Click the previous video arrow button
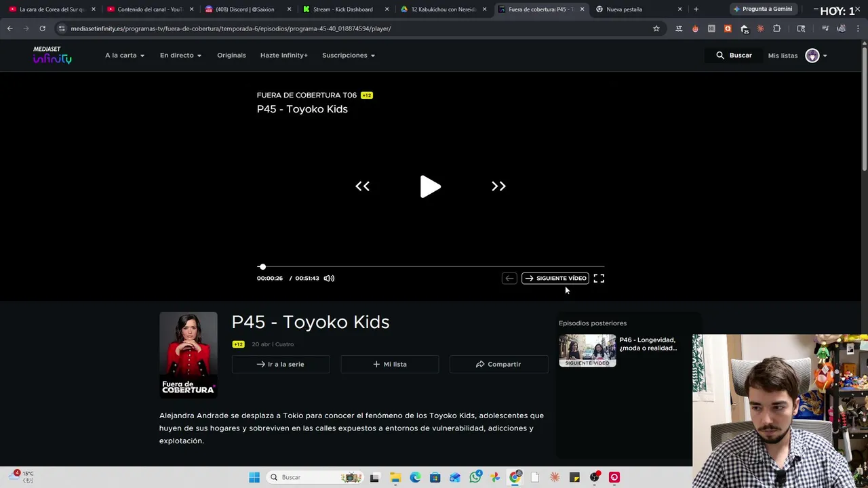The width and height of the screenshot is (868, 488). [509, 278]
